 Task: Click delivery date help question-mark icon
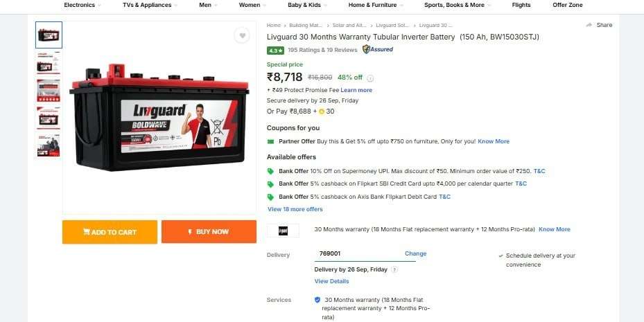tap(394, 269)
